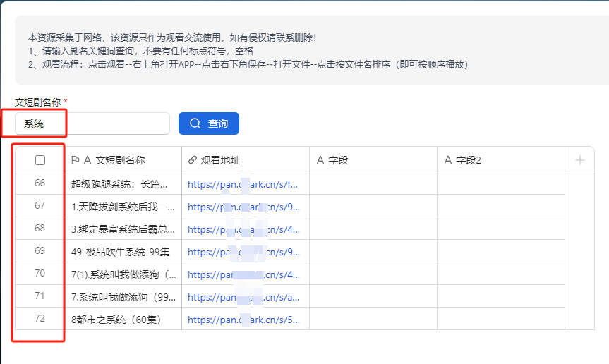The image size is (609, 364).
Task: Open the watch link in row 67
Action: coord(243,207)
